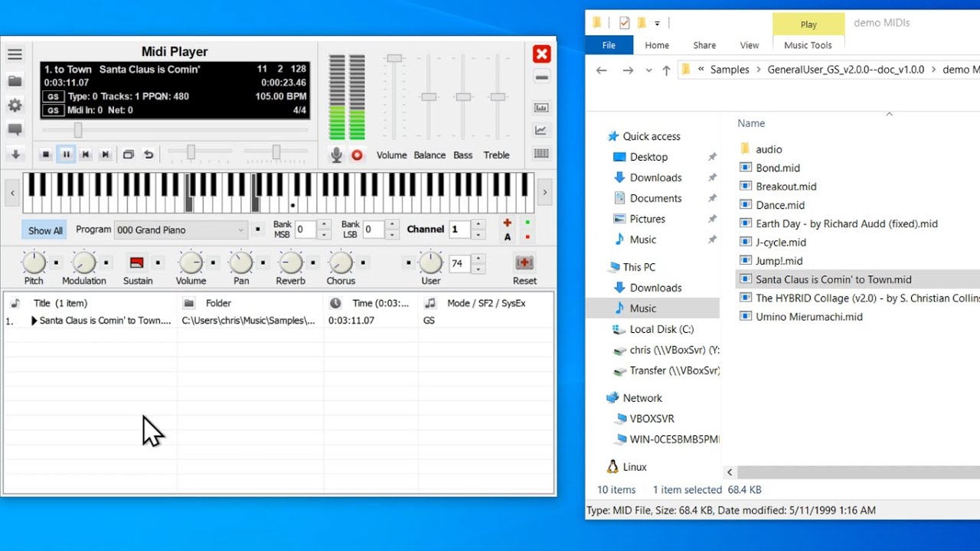Increase the Bank MSB value
The height and width of the screenshot is (551, 980).
click(x=325, y=224)
